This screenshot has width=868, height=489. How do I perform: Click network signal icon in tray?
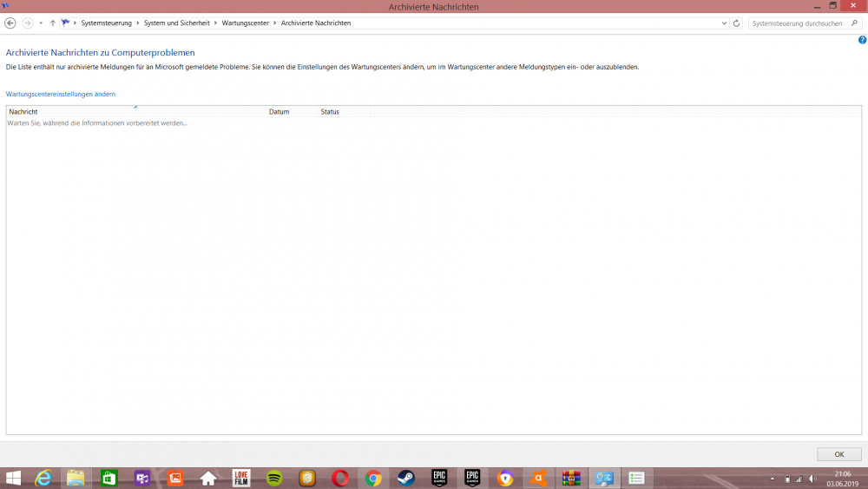[x=799, y=479]
